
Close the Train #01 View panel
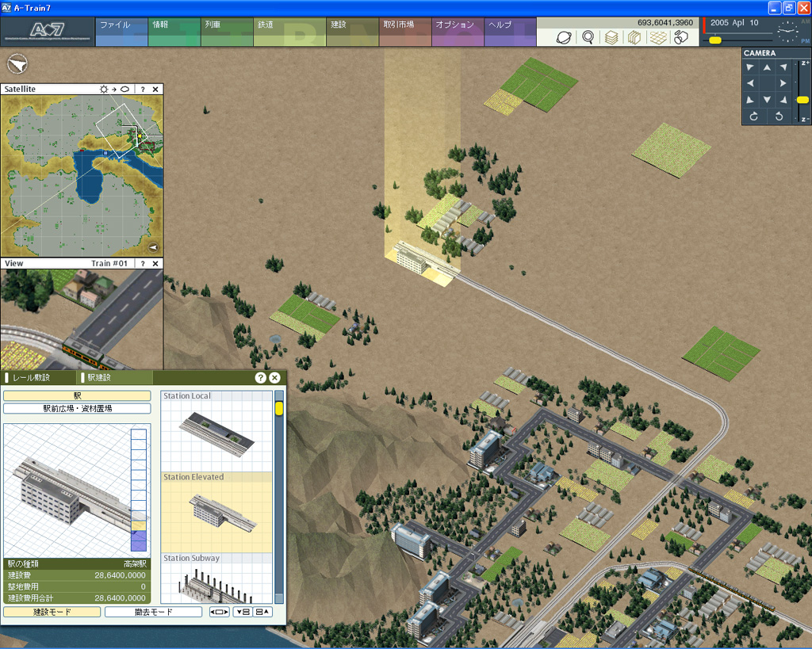(x=155, y=263)
